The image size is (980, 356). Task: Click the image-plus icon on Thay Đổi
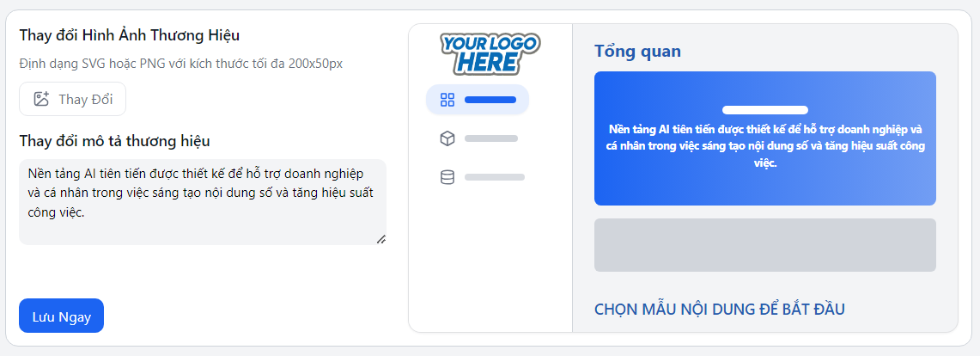(41, 99)
